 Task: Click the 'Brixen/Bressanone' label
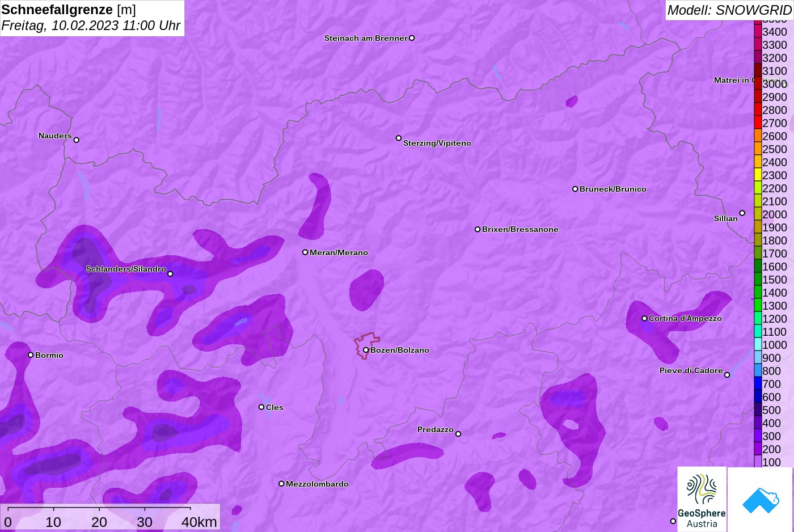[520, 229]
